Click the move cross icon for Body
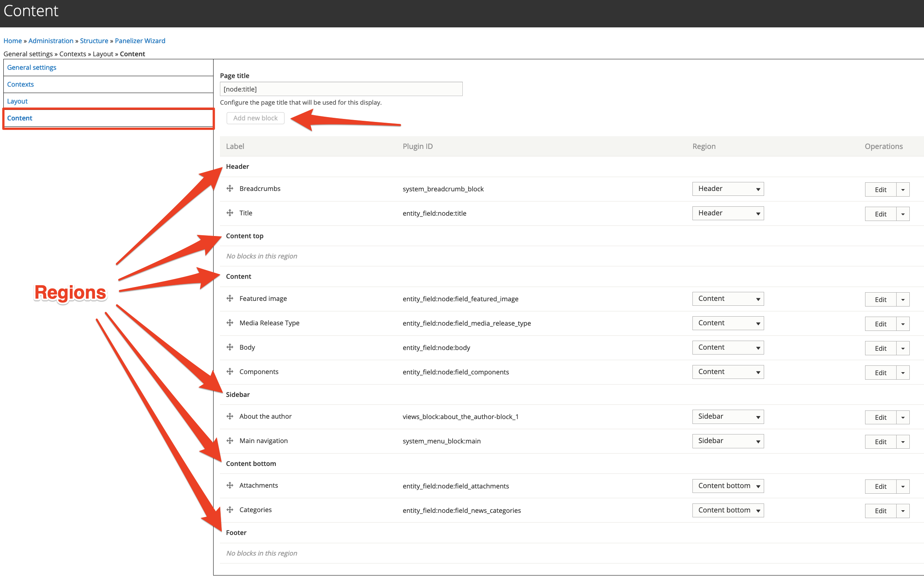 (x=229, y=347)
